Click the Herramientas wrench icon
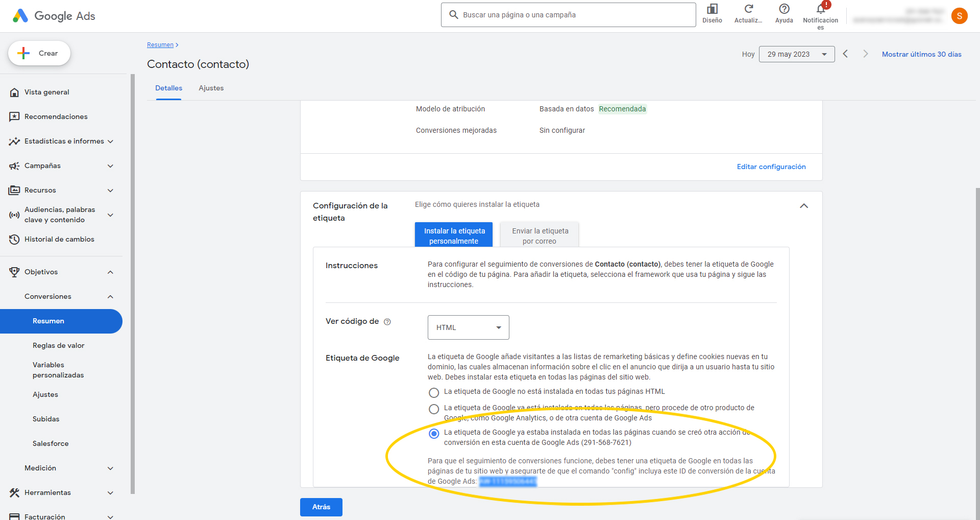 (14, 493)
